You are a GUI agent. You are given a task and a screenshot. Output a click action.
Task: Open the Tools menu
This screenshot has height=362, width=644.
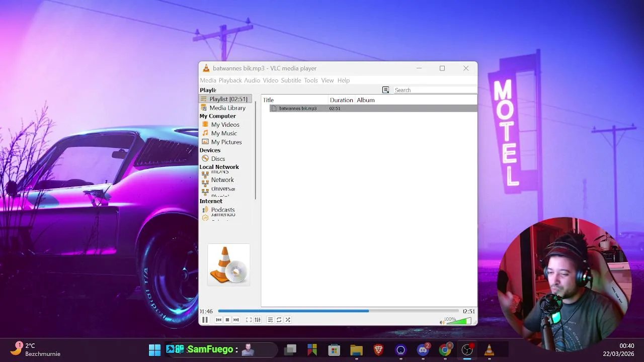tap(311, 80)
